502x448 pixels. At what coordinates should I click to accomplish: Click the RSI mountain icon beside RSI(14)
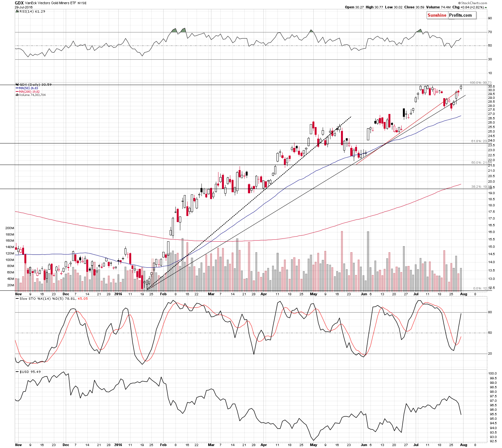17,11
